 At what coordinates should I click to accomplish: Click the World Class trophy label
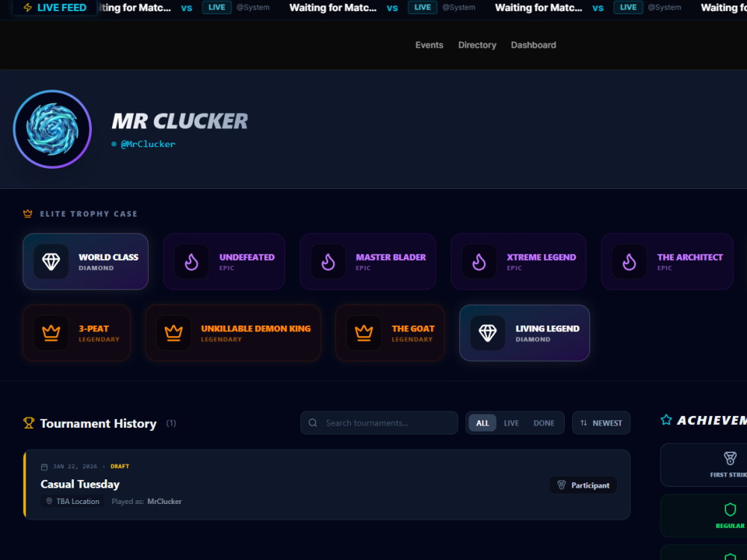(108, 257)
